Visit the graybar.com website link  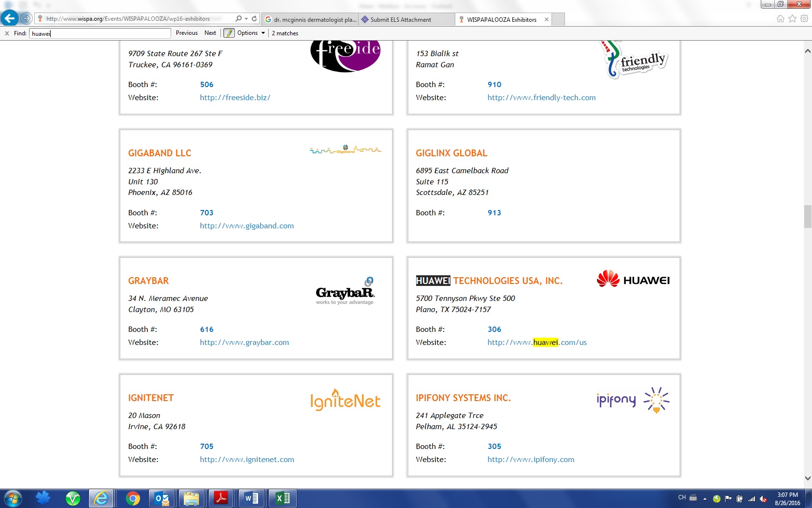click(x=244, y=342)
